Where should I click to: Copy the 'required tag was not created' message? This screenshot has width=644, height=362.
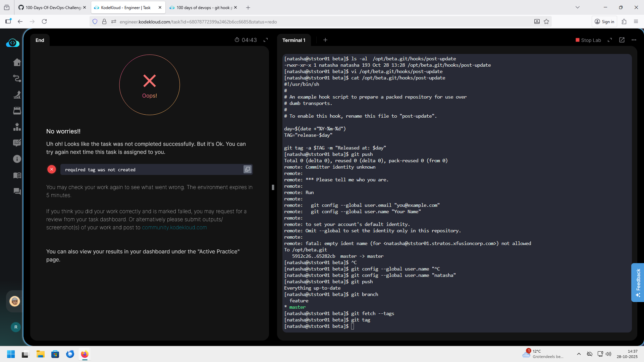[x=247, y=170]
